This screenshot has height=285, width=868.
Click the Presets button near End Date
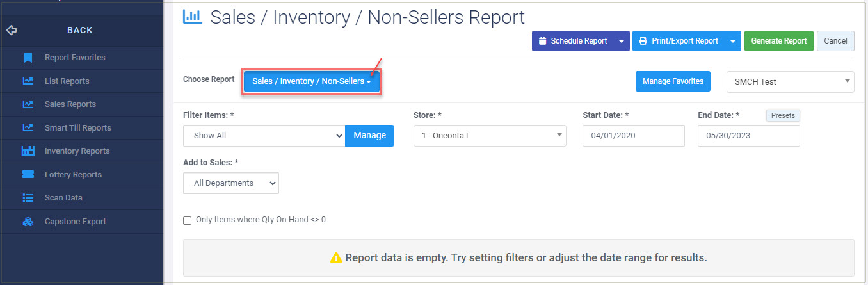[x=783, y=116]
